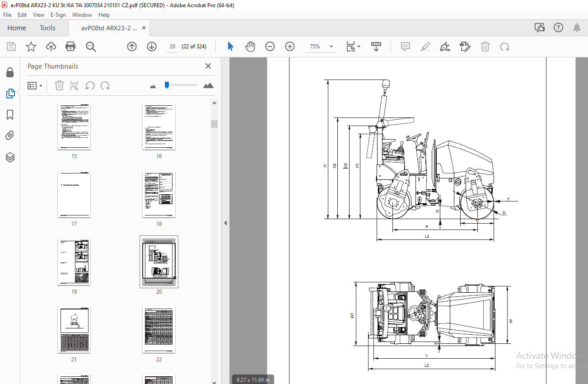Expand the page display options dropdown arrow
This screenshot has height=384, width=588.
tap(359, 47)
